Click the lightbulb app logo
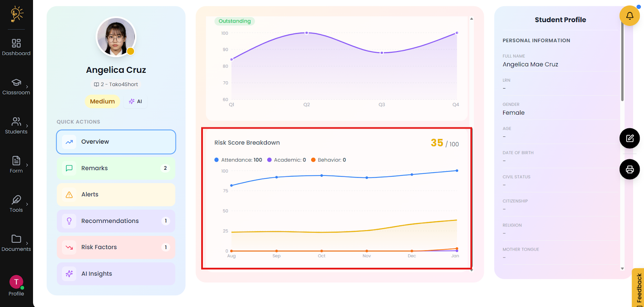The image size is (644, 307). coord(17,14)
